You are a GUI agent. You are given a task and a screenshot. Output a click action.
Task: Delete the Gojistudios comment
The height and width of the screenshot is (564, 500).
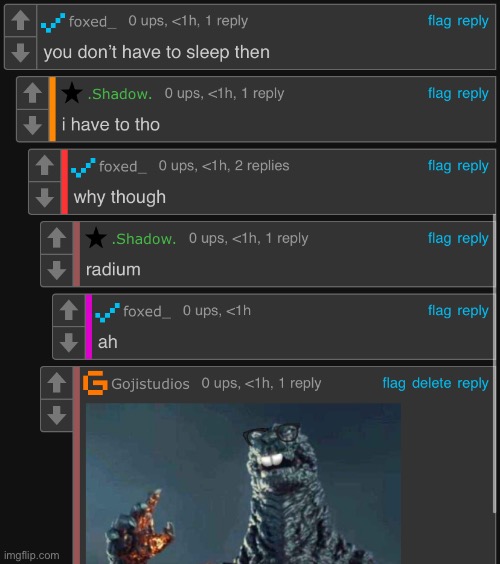click(432, 383)
